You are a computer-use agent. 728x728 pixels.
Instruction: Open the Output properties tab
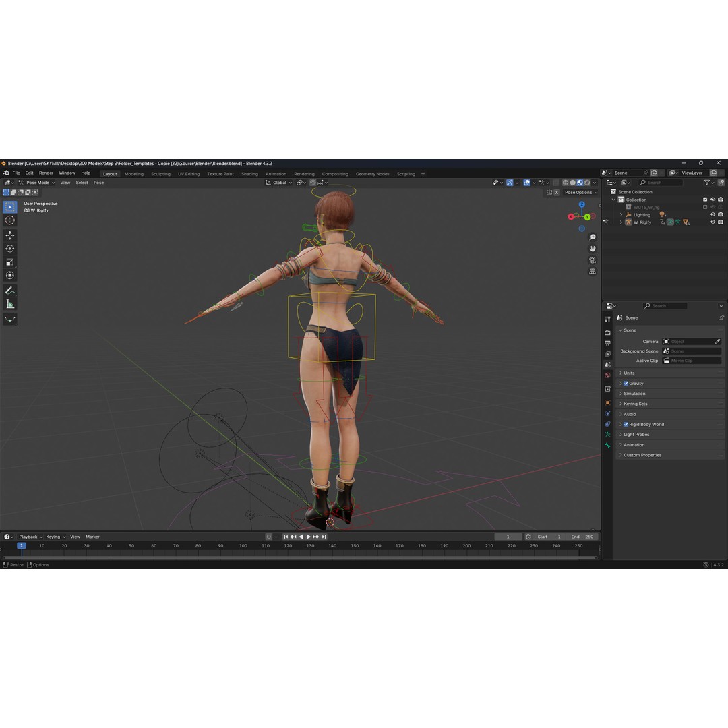click(x=607, y=343)
